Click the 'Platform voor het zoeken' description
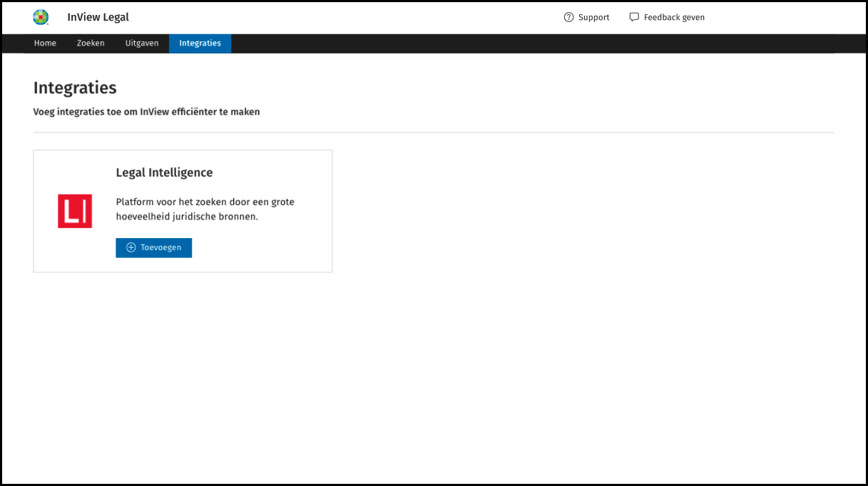Viewport: 868px width, 486px height. pos(205,209)
